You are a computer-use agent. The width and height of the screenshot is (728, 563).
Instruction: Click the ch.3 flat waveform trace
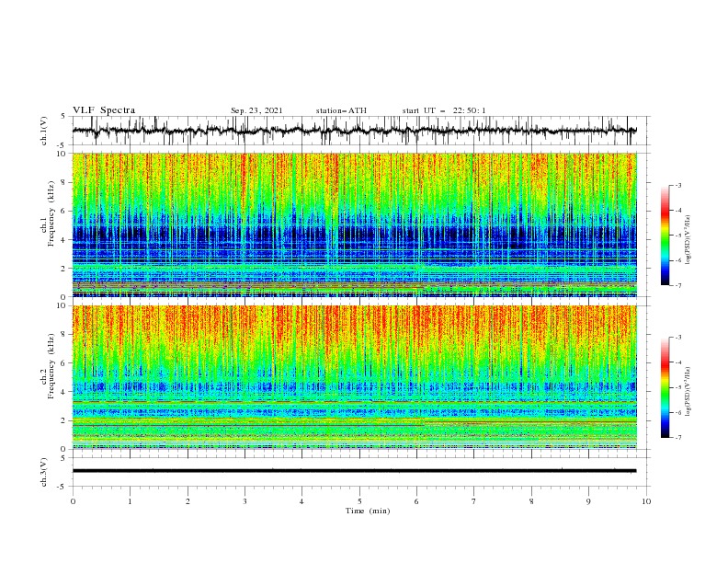[x=354, y=471]
